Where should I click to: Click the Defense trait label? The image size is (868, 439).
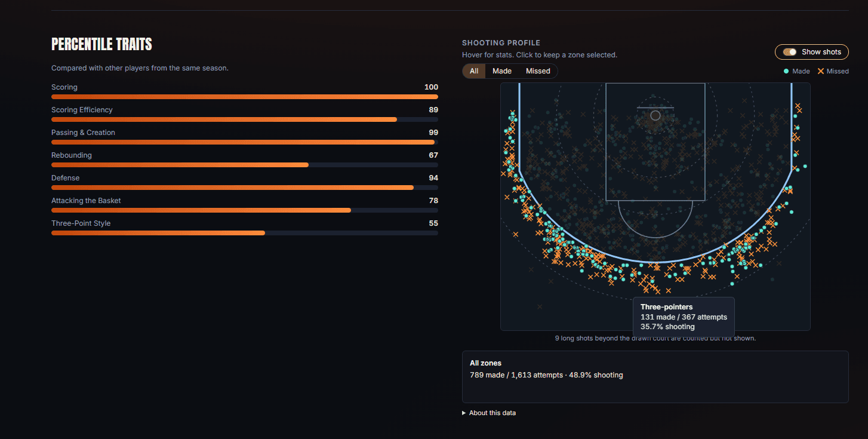pyautogui.click(x=65, y=178)
